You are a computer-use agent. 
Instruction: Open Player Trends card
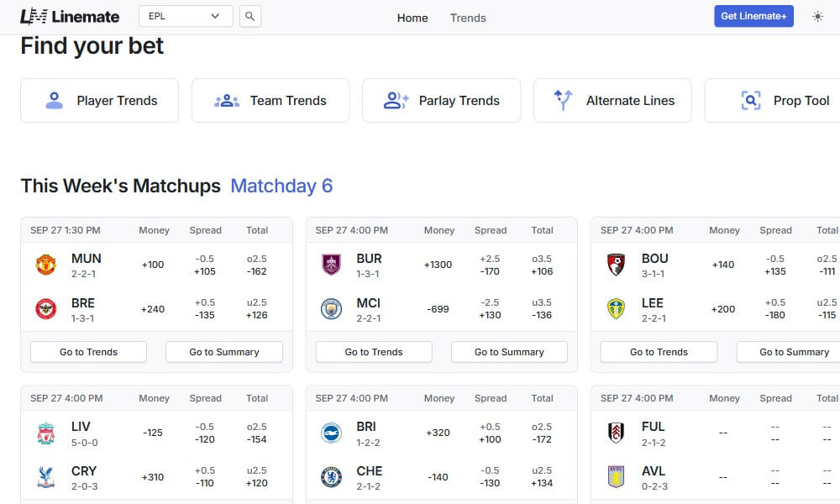click(100, 101)
